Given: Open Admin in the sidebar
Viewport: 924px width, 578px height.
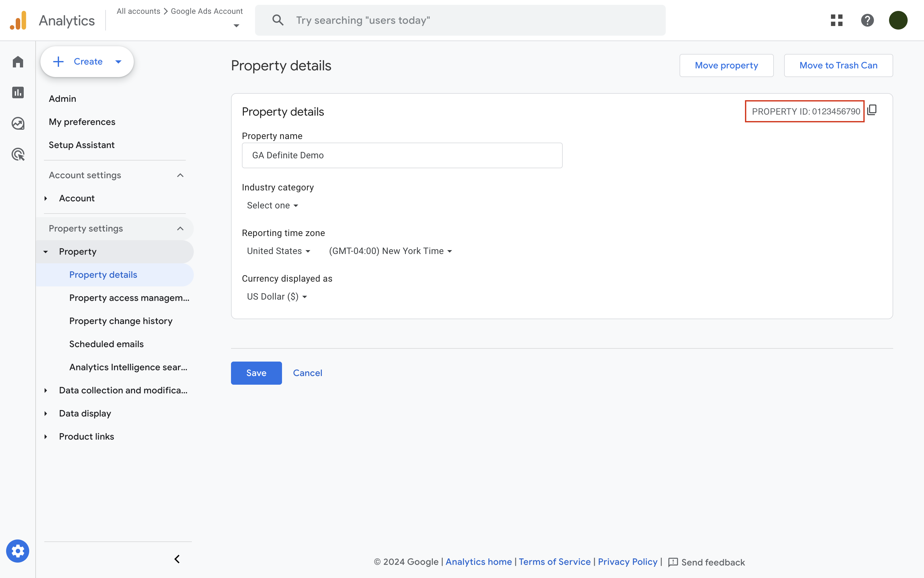Looking at the screenshot, I should point(62,99).
